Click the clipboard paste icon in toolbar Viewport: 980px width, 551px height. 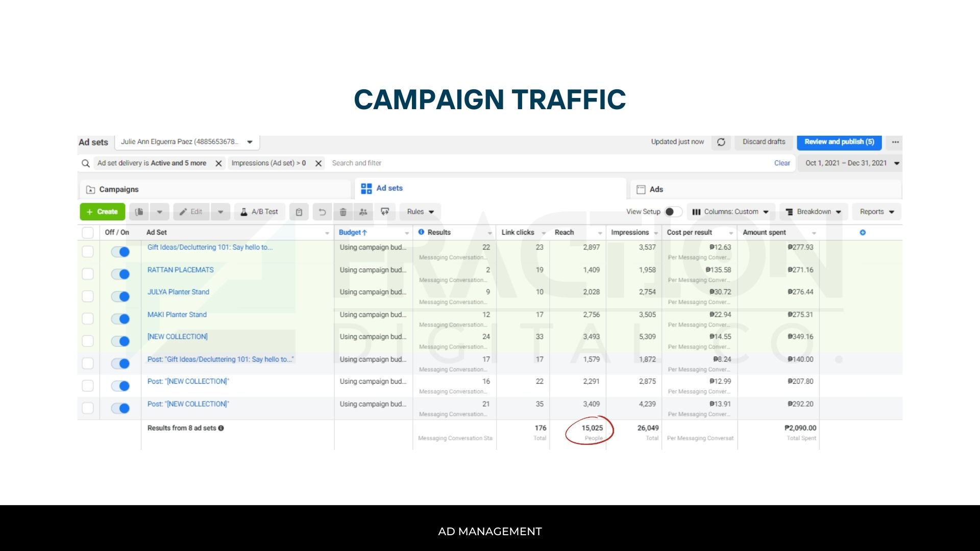(x=299, y=212)
